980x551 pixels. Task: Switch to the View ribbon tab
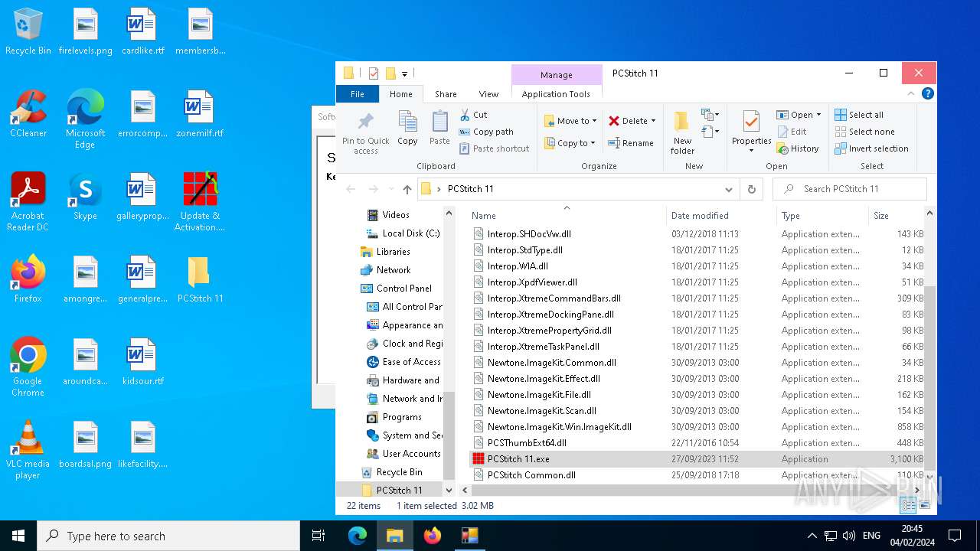(x=488, y=94)
